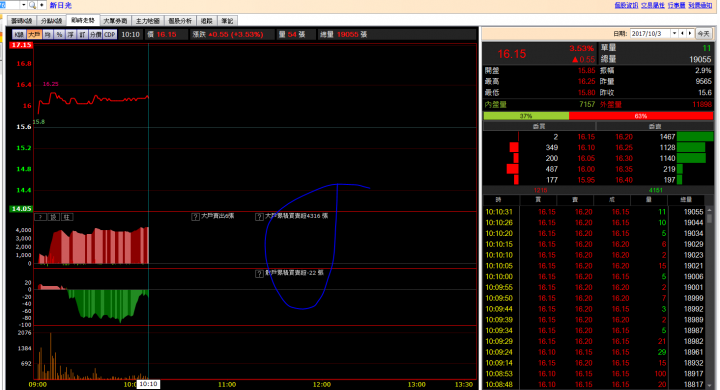The image size is (720, 390).
Task: Click the 設 settings button in big-holder panel
Action: click(53, 217)
